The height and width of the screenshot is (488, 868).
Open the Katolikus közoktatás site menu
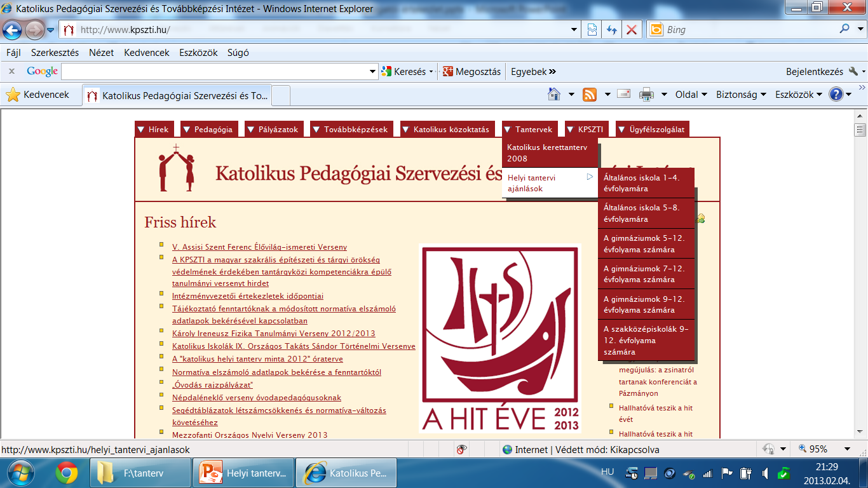(x=447, y=129)
